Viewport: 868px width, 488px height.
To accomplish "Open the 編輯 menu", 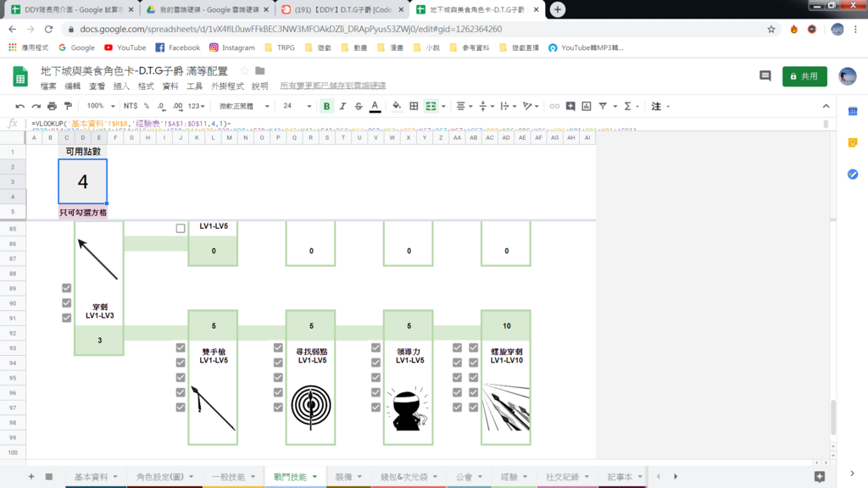I will pyautogui.click(x=73, y=86).
